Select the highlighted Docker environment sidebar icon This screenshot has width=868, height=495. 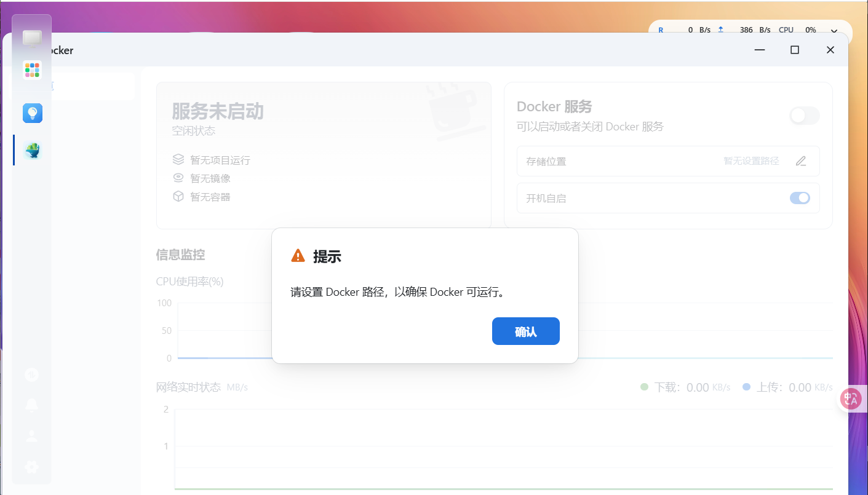coord(32,149)
